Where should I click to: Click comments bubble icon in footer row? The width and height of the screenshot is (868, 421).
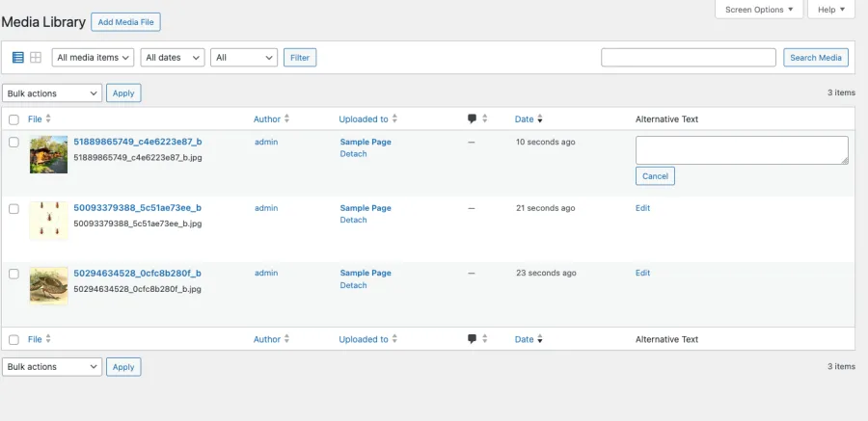pos(473,339)
